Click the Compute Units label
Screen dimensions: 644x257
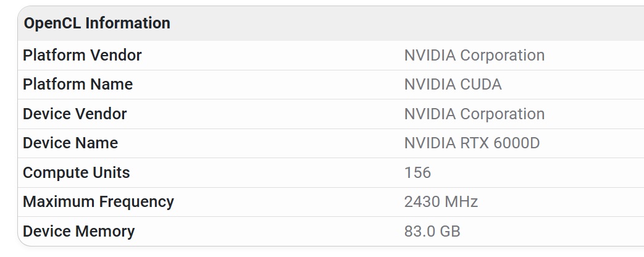77,172
